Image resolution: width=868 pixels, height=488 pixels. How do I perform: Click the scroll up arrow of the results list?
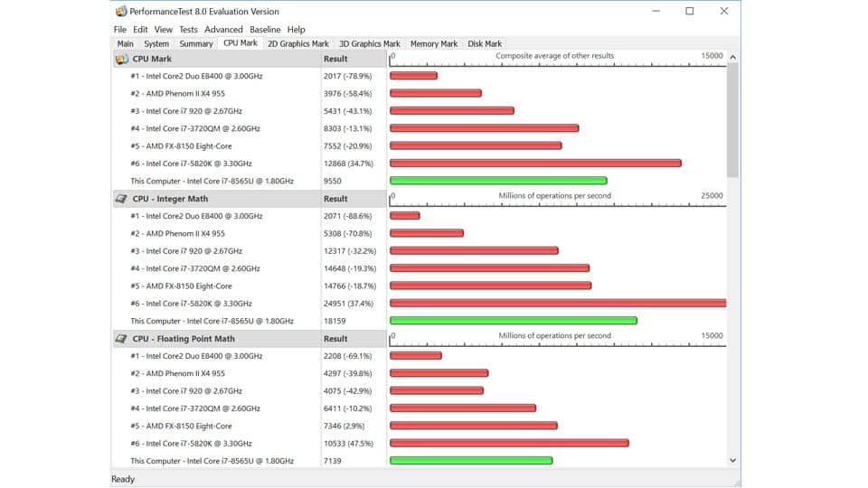click(x=733, y=57)
